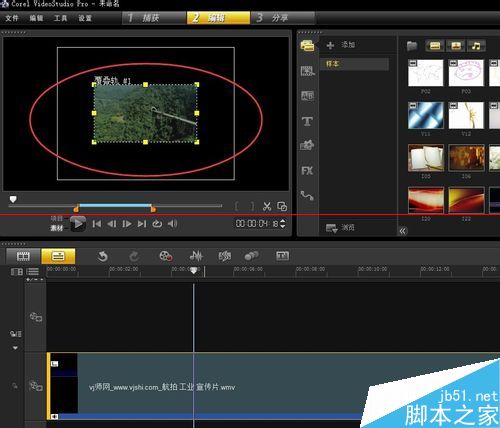The width and height of the screenshot is (500, 428).
Task: Open the Sound Mixer icon
Action: point(196,256)
